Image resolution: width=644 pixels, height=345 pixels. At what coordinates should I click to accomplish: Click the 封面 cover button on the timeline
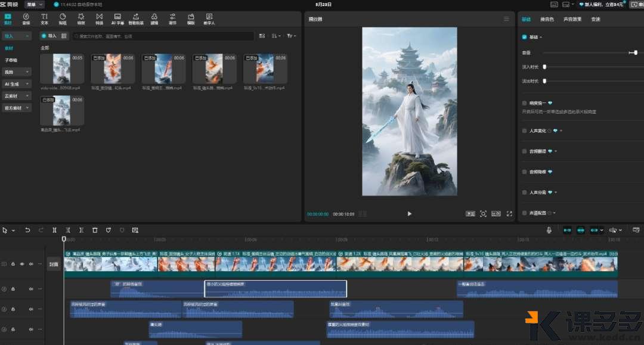click(54, 264)
